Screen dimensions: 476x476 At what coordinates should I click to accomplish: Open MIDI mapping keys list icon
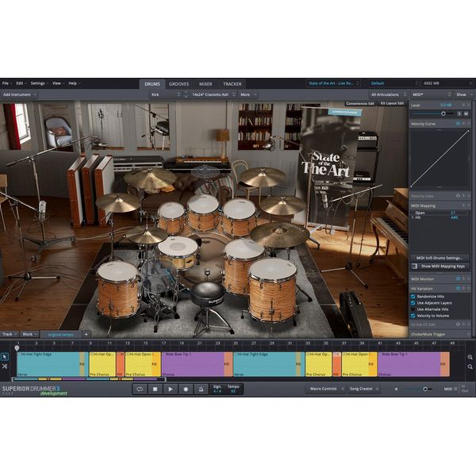coord(414,267)
